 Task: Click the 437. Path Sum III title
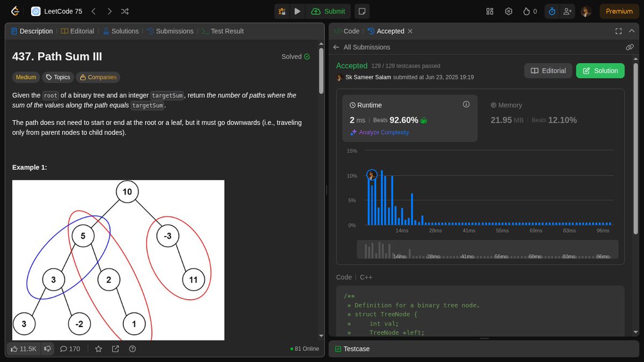[x=57, y=56]
